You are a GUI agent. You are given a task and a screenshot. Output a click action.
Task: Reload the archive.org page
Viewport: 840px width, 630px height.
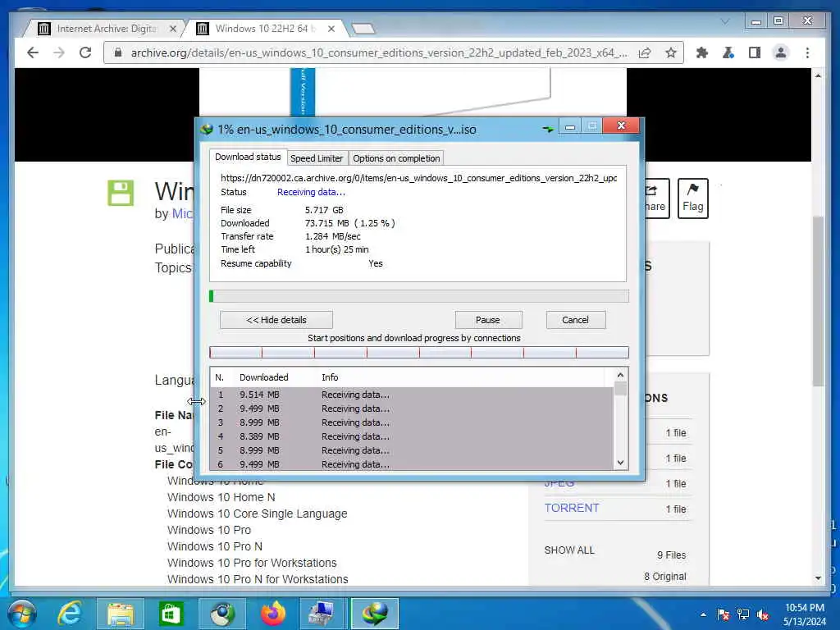(x=85, y=52)
